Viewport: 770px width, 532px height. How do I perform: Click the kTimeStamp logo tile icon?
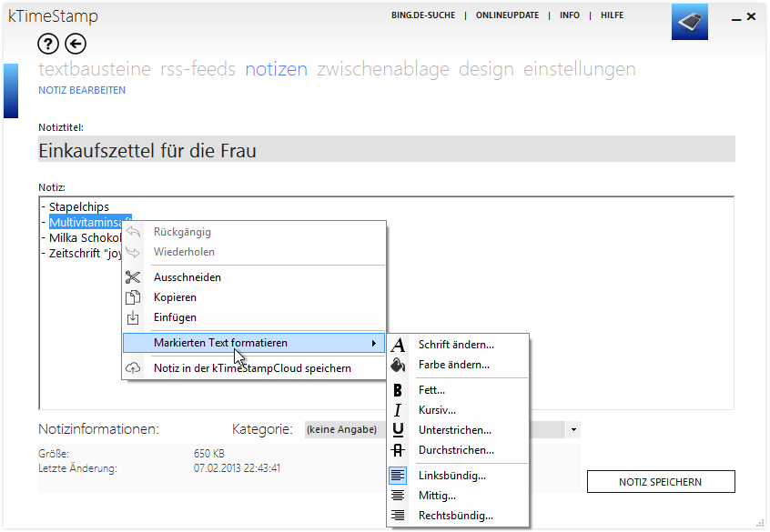point(690,22)
